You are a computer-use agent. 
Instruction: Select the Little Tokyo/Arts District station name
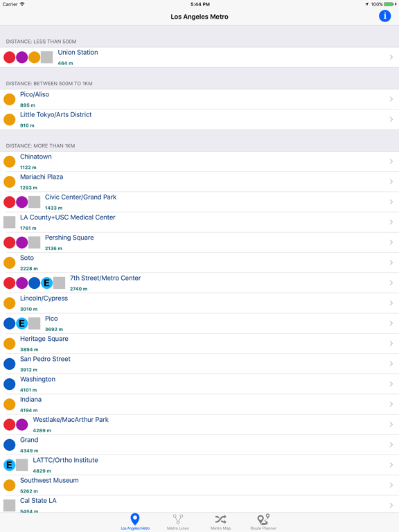point(55,115)
